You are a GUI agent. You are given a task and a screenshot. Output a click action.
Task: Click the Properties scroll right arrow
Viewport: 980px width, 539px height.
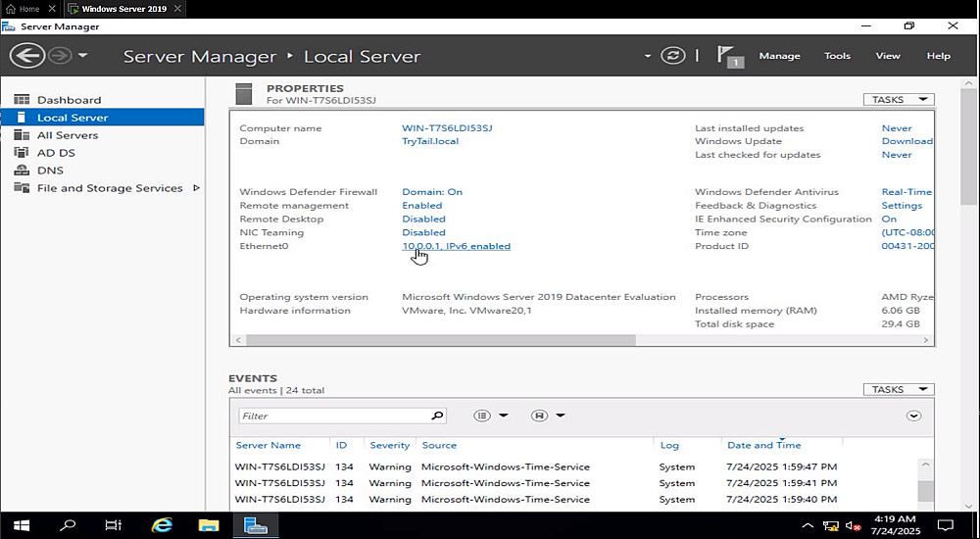click(926, 339)
